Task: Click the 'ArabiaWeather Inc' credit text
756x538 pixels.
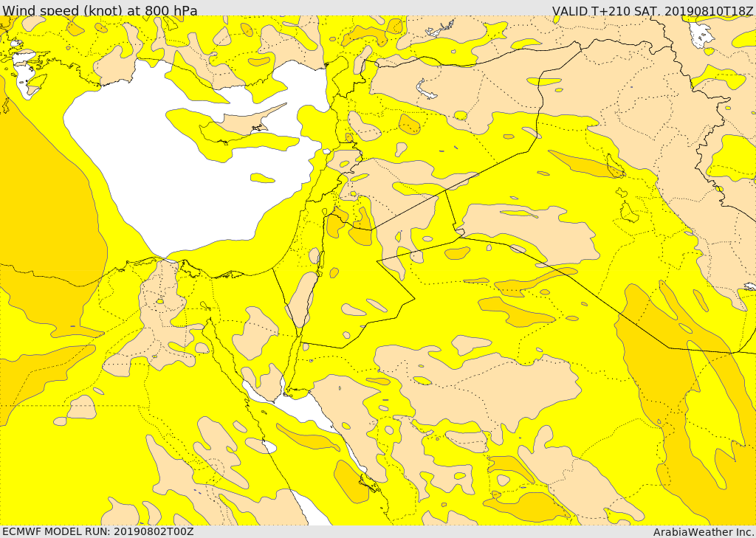Action: [x=704, y=532]
